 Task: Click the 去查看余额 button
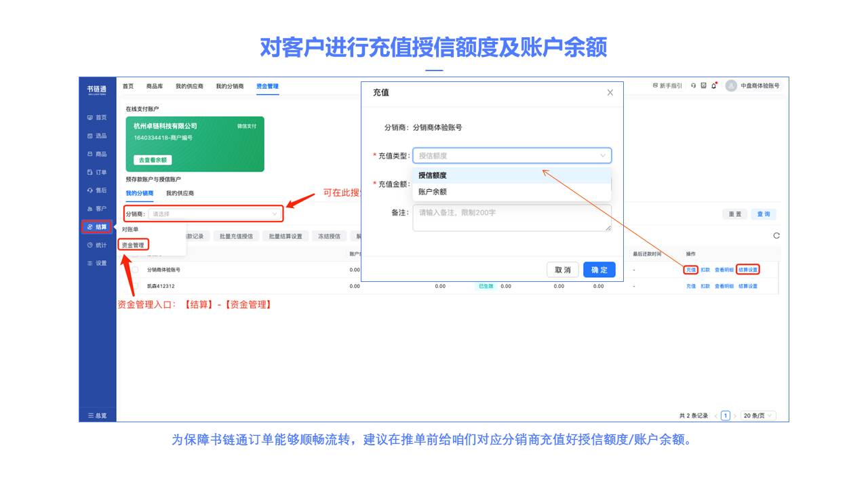153,160
